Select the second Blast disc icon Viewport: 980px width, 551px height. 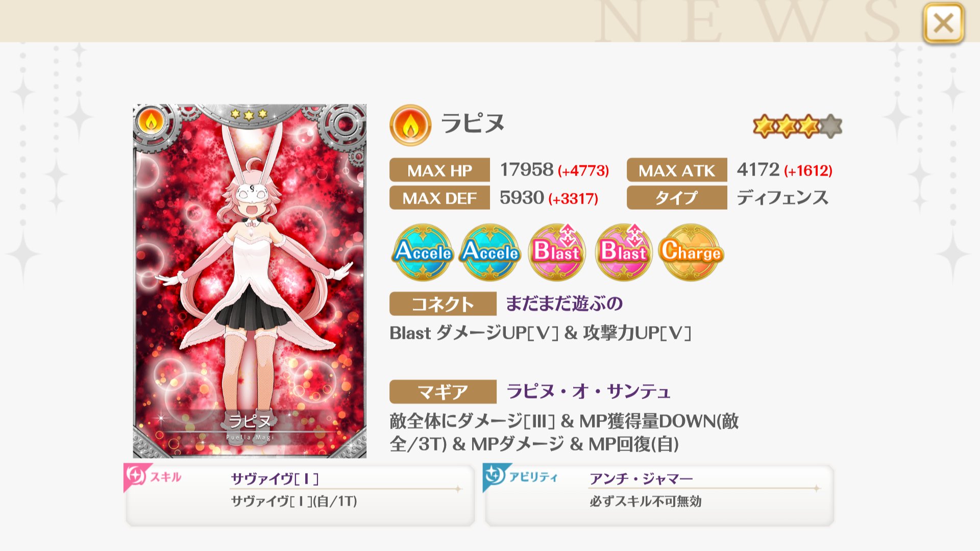click(x=624, y=252)
